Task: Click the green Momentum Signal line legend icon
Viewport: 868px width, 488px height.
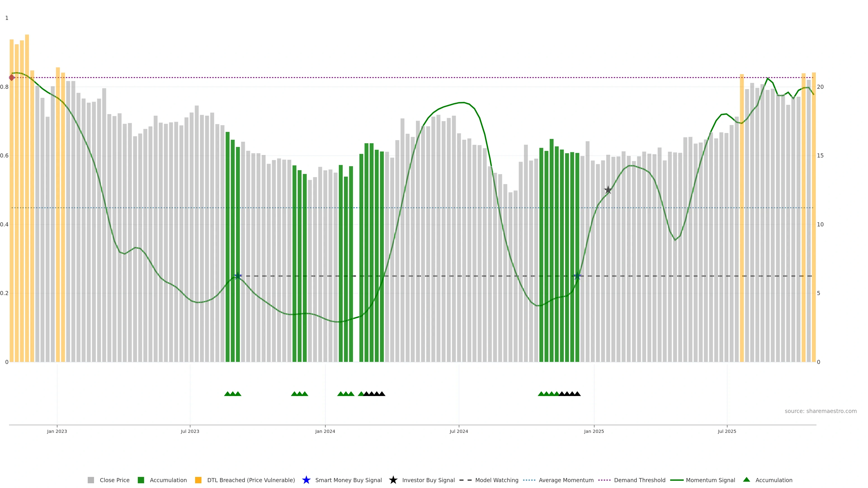Action: 677,480
